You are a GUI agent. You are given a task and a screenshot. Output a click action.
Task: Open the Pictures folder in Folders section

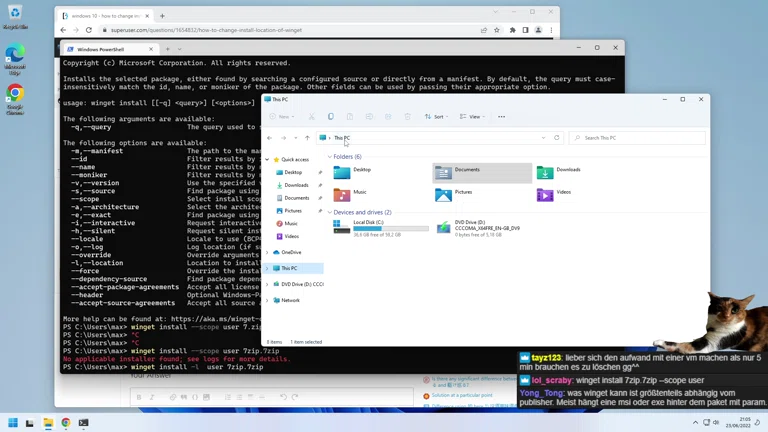click(454, 195)
